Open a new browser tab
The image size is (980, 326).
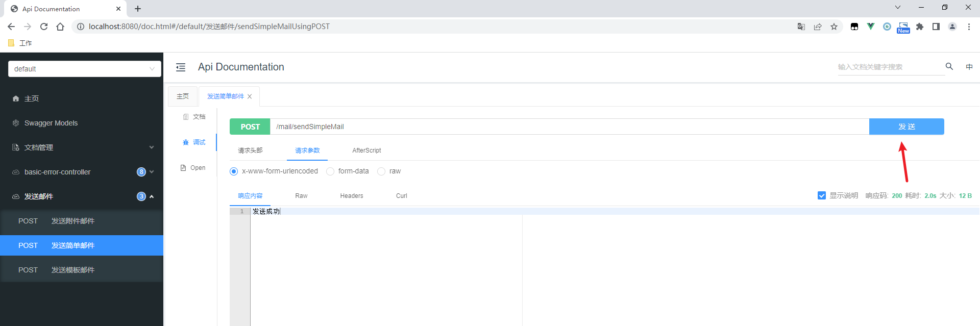tap(138, 9)
